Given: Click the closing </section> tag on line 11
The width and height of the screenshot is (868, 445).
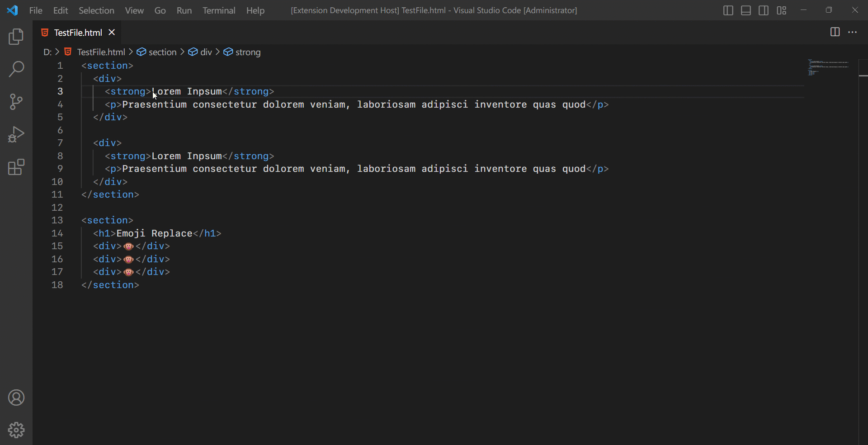Looking at the screenshot, I should tap(110, 194).
